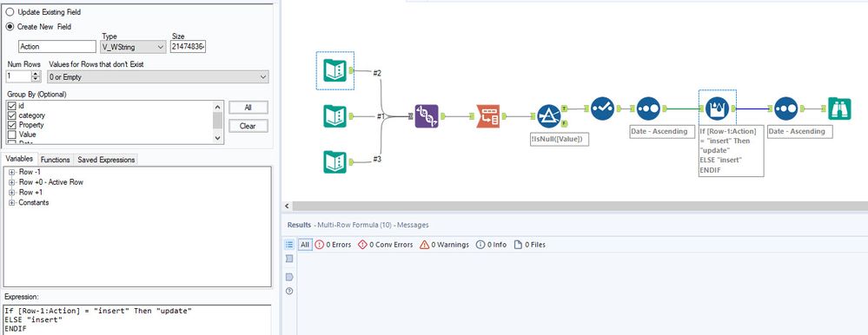The height and width of the screenshot is (335, 868).
Task: Select the second Sort tool before Browse
Action: click(x=785, y=108)
